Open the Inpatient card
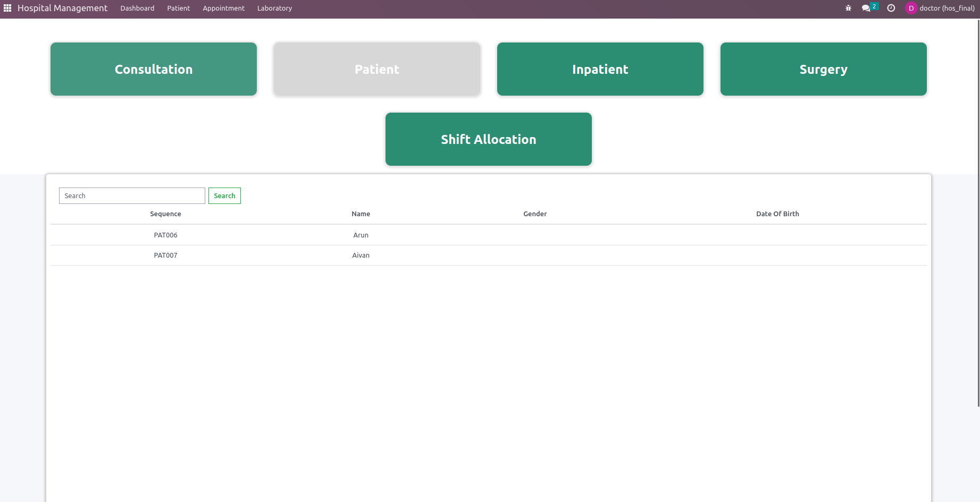980x502 pixels. click(600, 69)
